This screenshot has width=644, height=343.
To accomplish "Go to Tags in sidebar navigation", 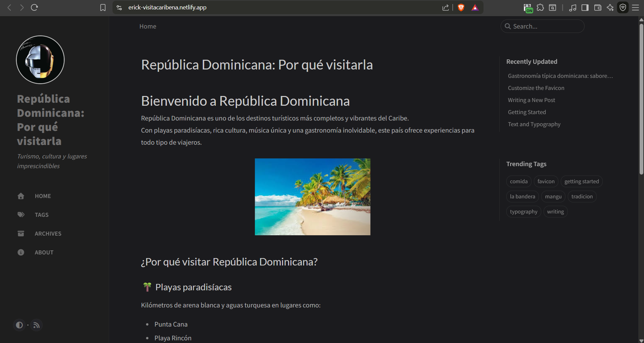I will [x=42, y=215].
